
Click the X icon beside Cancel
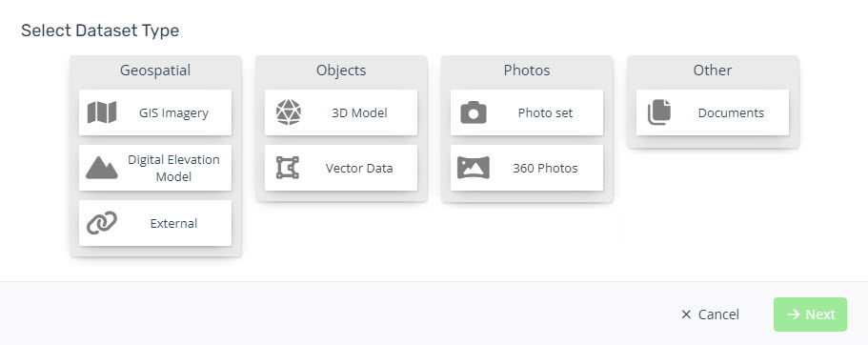click(x=686, y=315)
